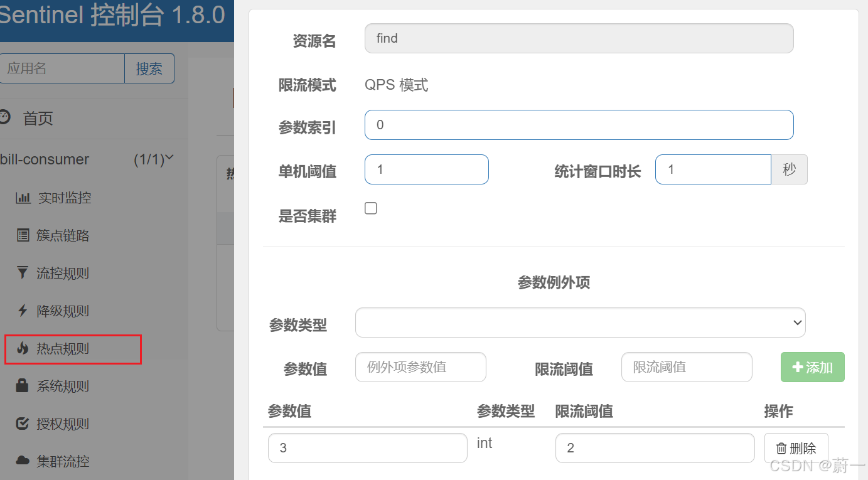Open 授权规则 menu item

[x=63, y=424]
